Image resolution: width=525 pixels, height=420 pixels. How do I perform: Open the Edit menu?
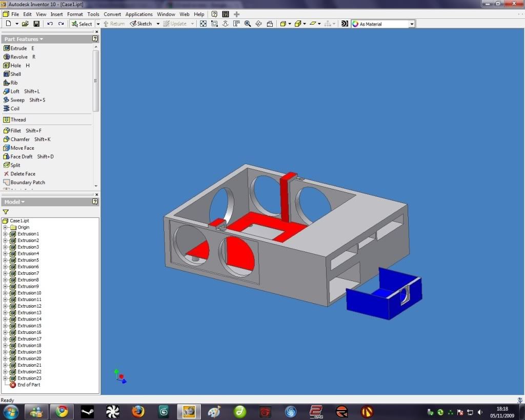(x=28, y=14)
